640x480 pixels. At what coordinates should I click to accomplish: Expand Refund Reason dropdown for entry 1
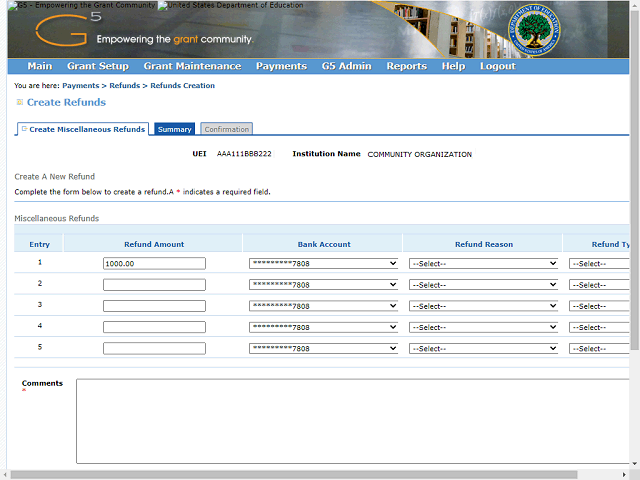(483, 264)
